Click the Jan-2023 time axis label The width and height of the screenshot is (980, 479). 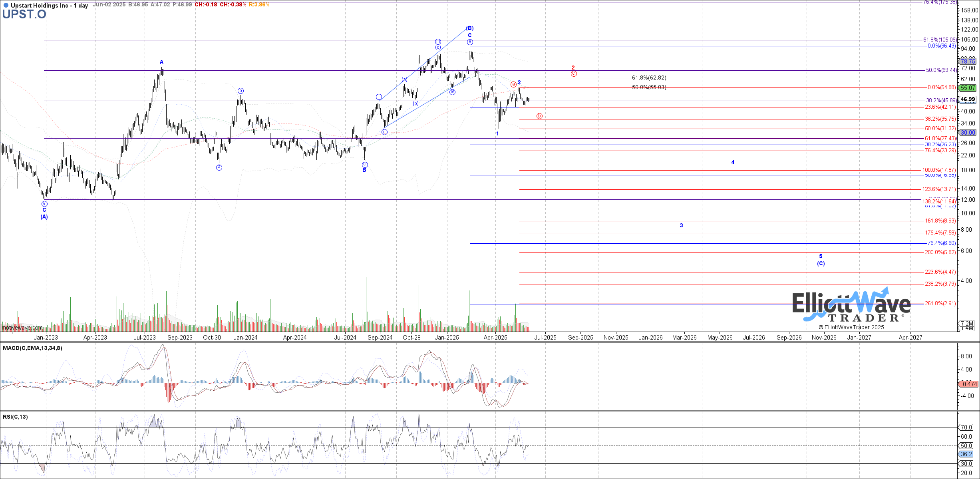click(x=46, y=338)
